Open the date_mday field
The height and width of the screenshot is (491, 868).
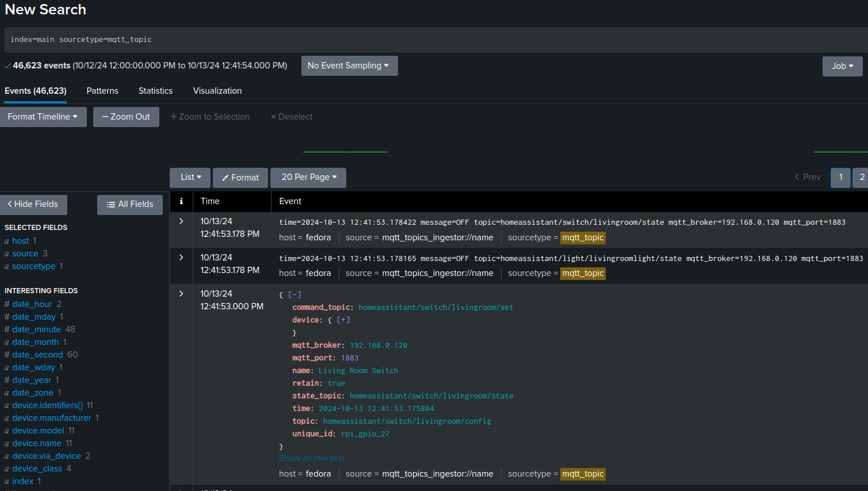pyautogui.click(x=34, y=317)
